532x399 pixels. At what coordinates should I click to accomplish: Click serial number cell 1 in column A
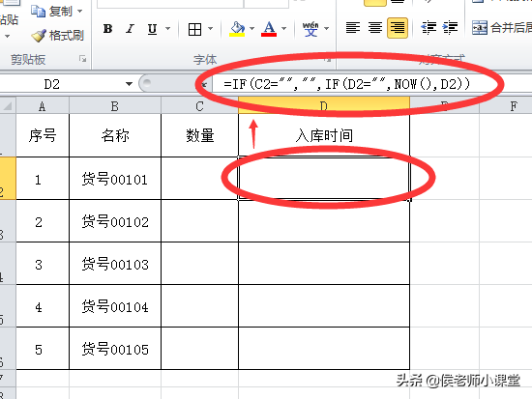pyautogui.click(x=43, y=179)
